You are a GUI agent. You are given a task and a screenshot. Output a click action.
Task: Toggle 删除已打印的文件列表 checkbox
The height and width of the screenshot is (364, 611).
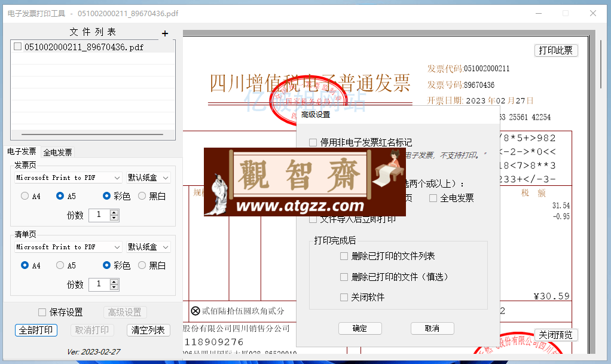tap(344, 256)
